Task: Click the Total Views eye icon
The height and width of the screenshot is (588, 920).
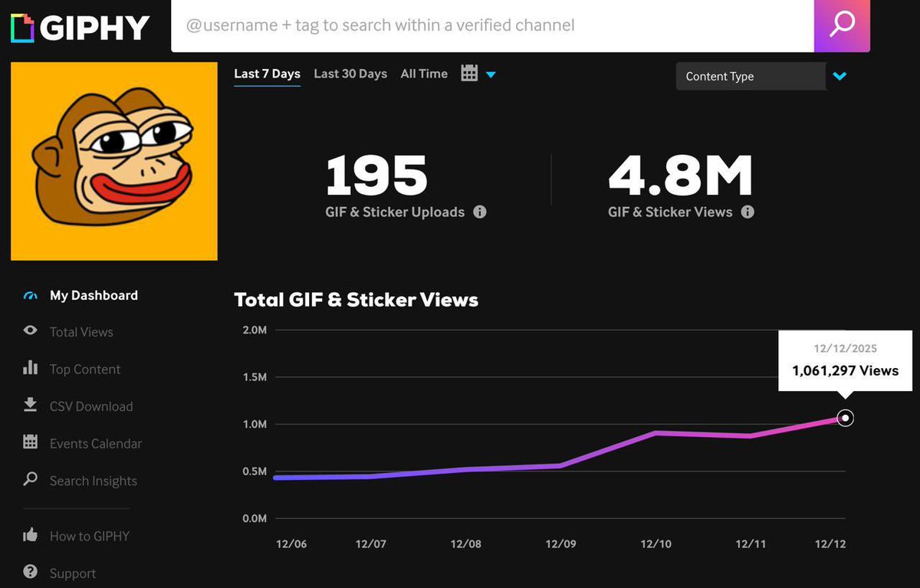Action: (31, 331)
